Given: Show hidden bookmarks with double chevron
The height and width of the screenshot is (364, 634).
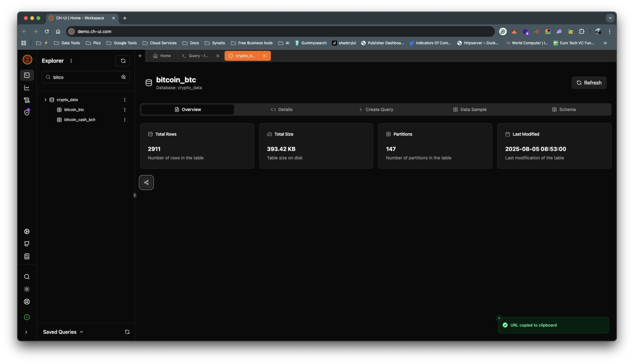Looking at the screenshot, I should click(605, 43).
